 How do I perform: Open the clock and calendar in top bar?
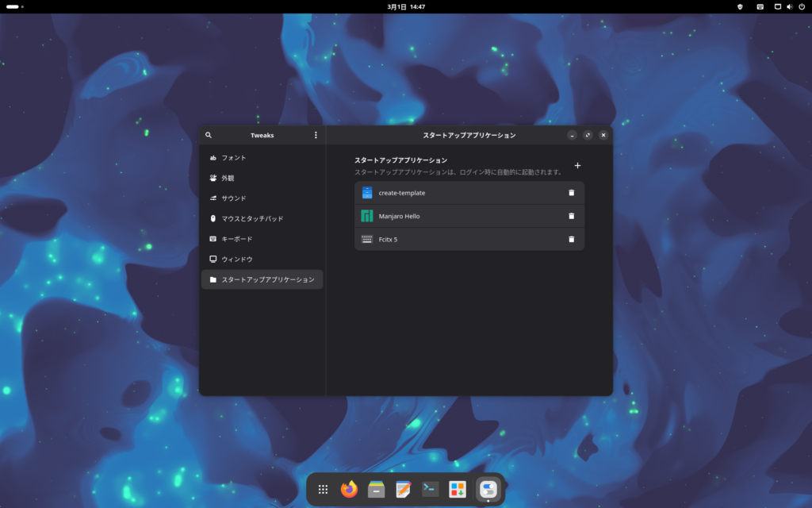pyautogui.click(x=406, y=6)
